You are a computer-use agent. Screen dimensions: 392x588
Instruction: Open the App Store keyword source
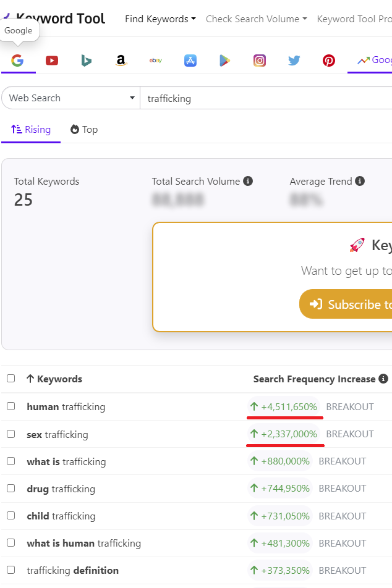point(190,61)
